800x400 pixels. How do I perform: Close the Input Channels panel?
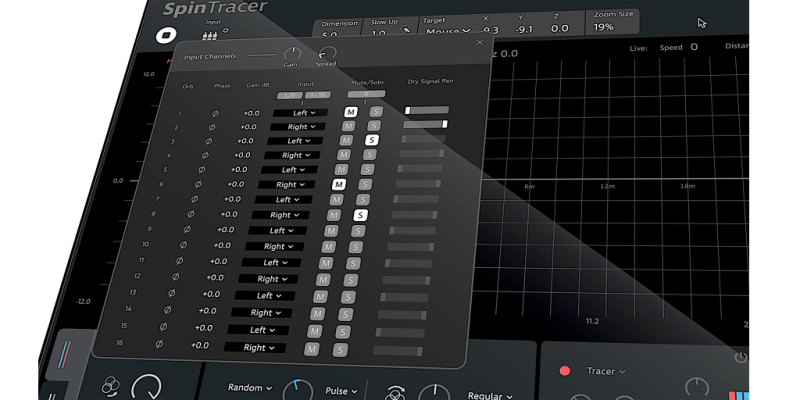pyautogui.click(x=479, y=43)
